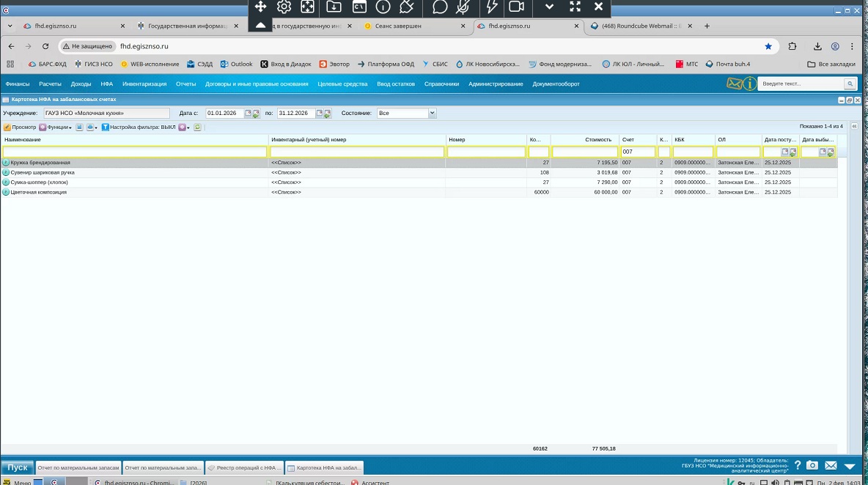Switch to Roundcube Webmail tab
The image size is (868, 485).
(641, 26)
